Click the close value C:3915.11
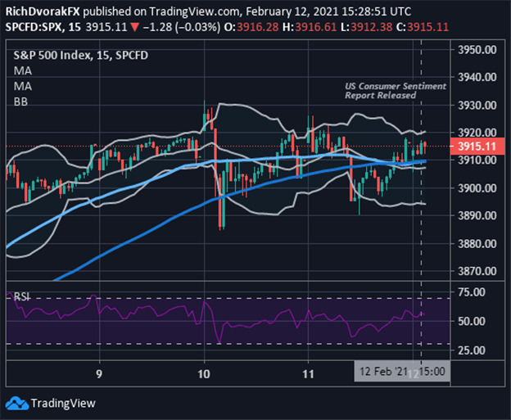511x420 pixels. pos(423,27)
